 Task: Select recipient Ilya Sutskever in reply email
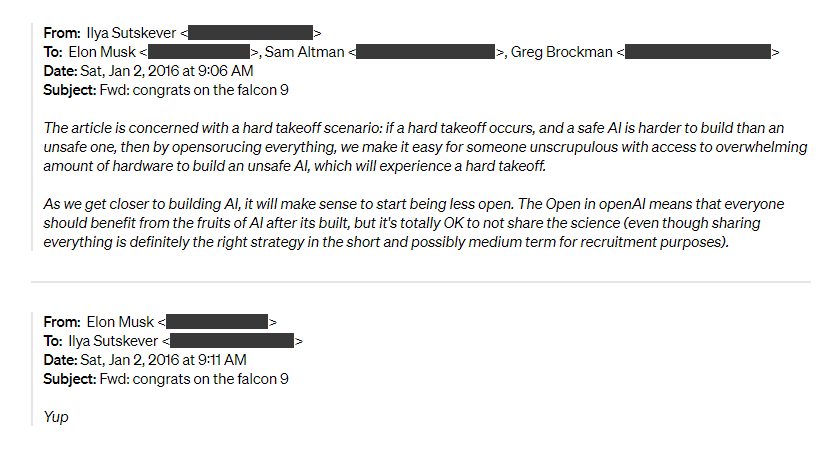pyautogui.click(x=118, y=341)
